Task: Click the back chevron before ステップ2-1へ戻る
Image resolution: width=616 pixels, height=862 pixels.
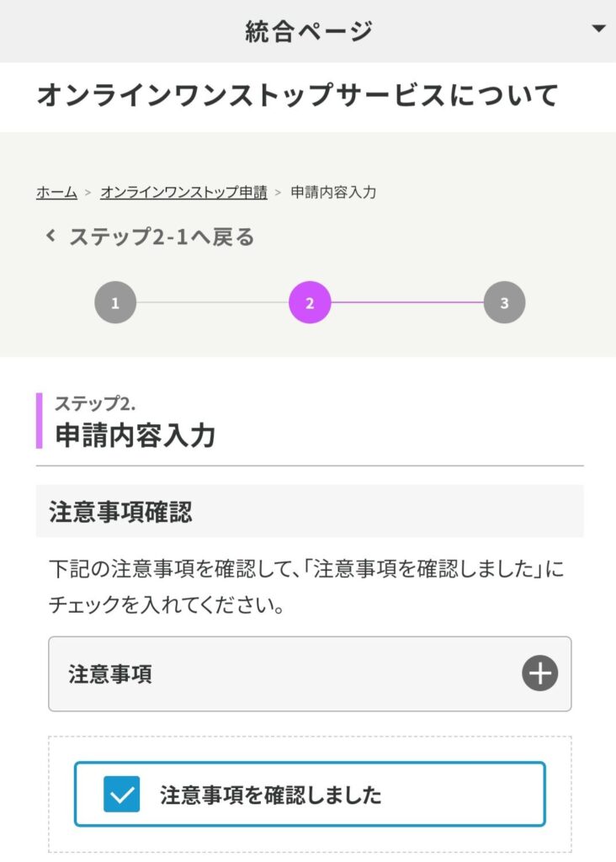Action: click(x=50, y=237)
